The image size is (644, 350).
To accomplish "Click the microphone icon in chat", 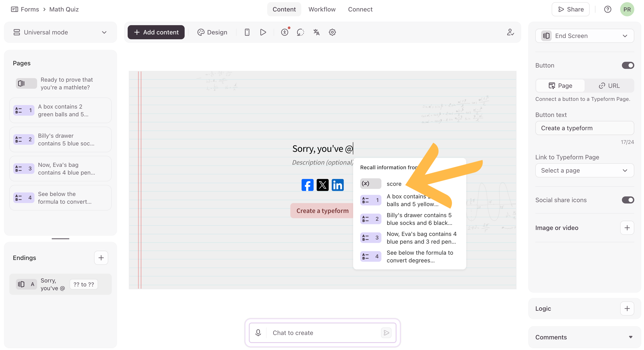I will click(258, 333).
